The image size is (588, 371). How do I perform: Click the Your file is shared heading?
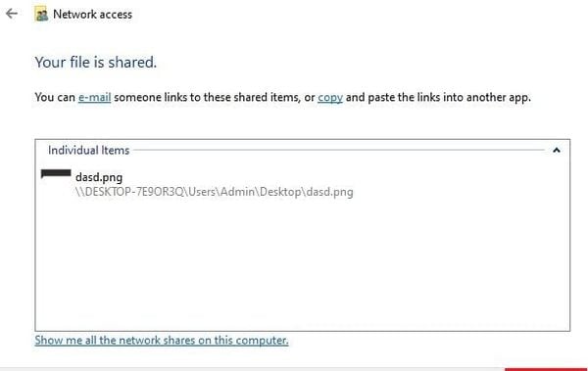pos(96,63)
